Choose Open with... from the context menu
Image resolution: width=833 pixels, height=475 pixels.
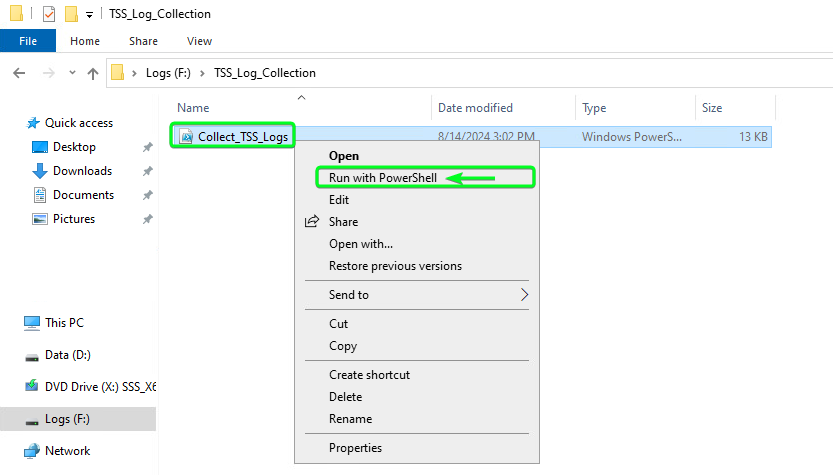click(361, 244)
